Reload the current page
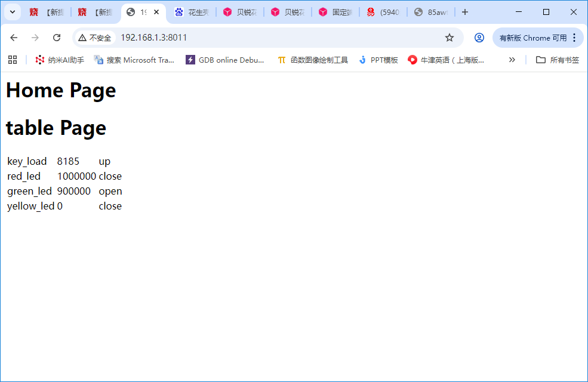 click(x=57, y=38)
